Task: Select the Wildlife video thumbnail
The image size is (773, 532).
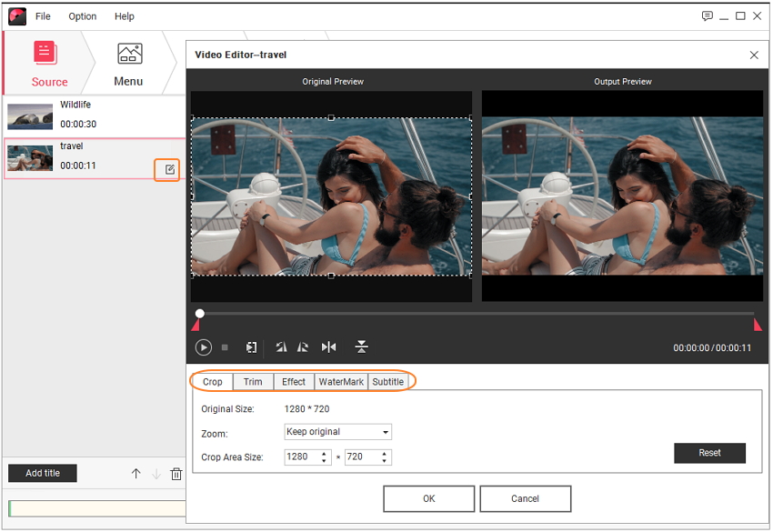Action: coord(30,115)
